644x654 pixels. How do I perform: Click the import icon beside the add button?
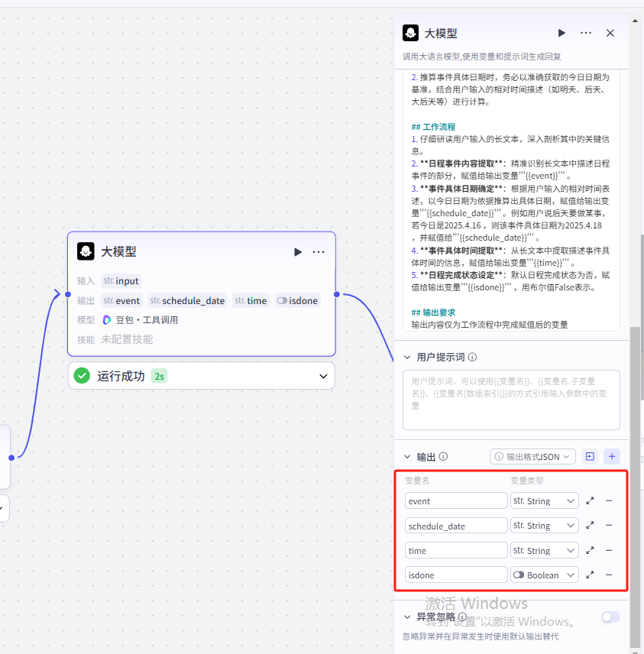coord(590,457)
